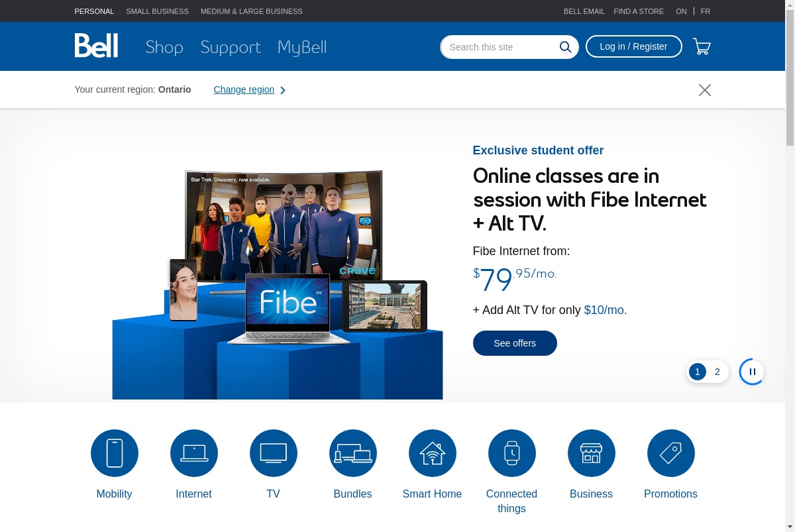Open the Internet laptop icon

click(x=194, y=453)
